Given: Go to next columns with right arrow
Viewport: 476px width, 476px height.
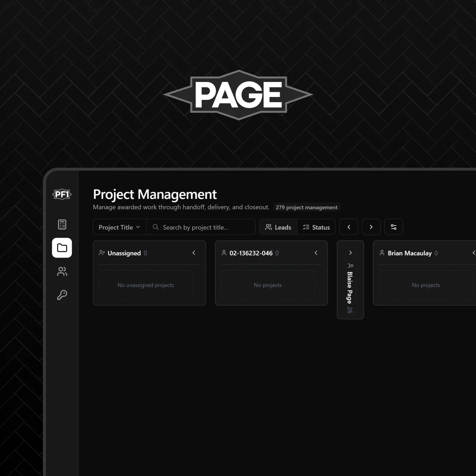Looking at the screenshot, I should coord(371,227).
